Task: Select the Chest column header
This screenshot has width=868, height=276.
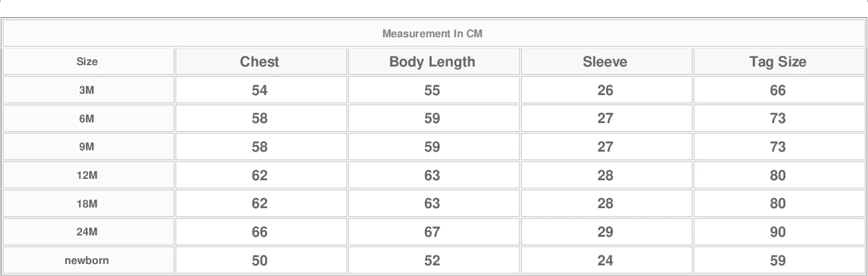Action: (260, 62)
